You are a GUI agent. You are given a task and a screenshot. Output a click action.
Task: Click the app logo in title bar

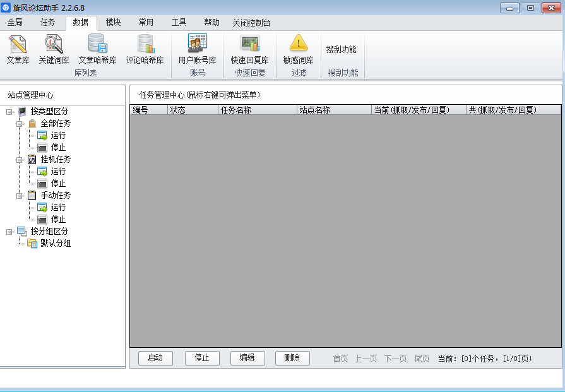tap(6, 7)
